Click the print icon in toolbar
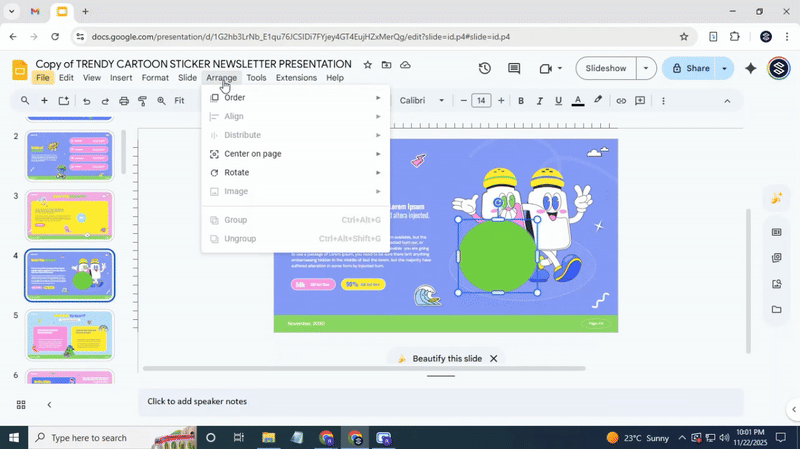Screen dimensions: 800x449 tap(124, 101)
